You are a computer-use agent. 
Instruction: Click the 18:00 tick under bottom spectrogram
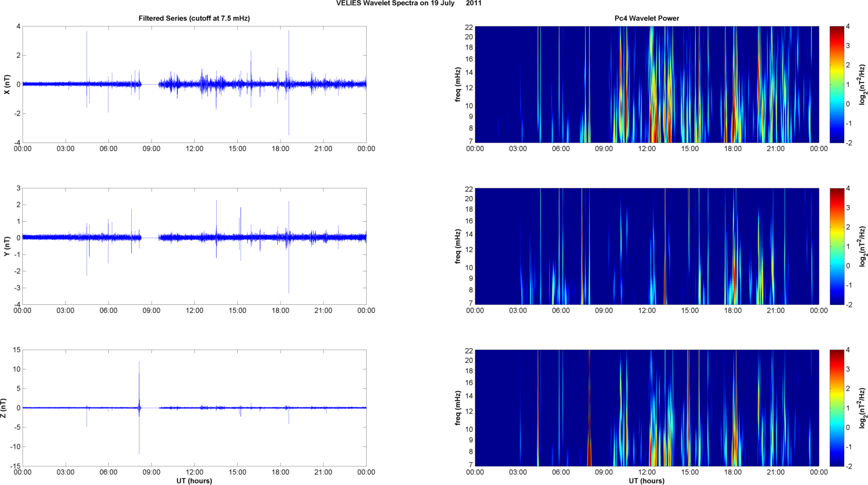733,472
